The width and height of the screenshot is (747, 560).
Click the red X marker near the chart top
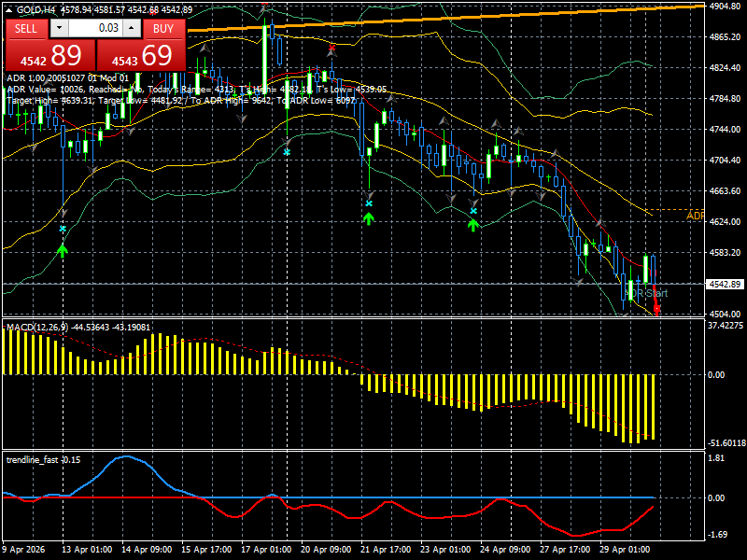click(x=332, y=48)
